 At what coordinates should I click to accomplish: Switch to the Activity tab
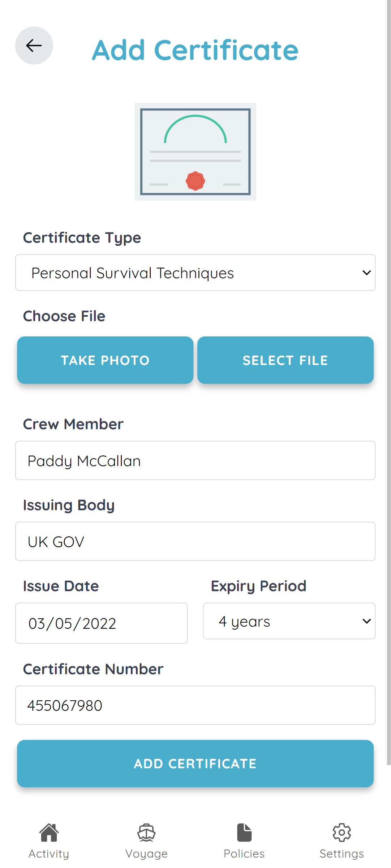pyautogui.click(x=48, y=842)
